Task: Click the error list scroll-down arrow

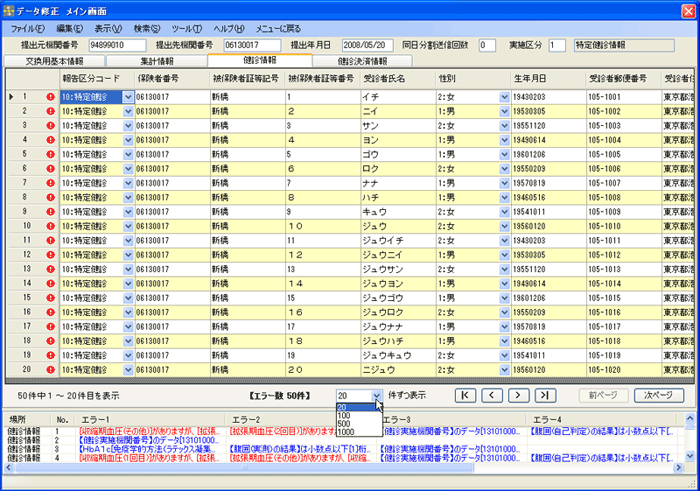Action: pos(690,456)
